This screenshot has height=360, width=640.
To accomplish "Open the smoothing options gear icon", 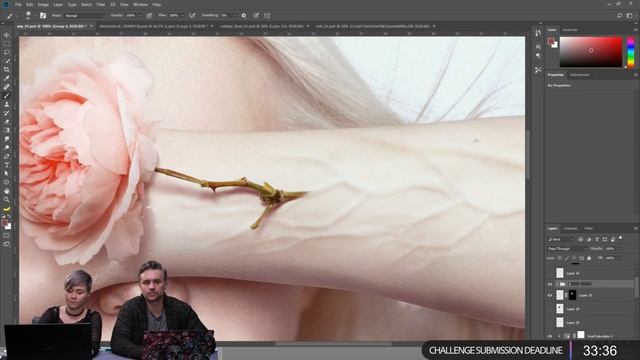I will (244, 16).
